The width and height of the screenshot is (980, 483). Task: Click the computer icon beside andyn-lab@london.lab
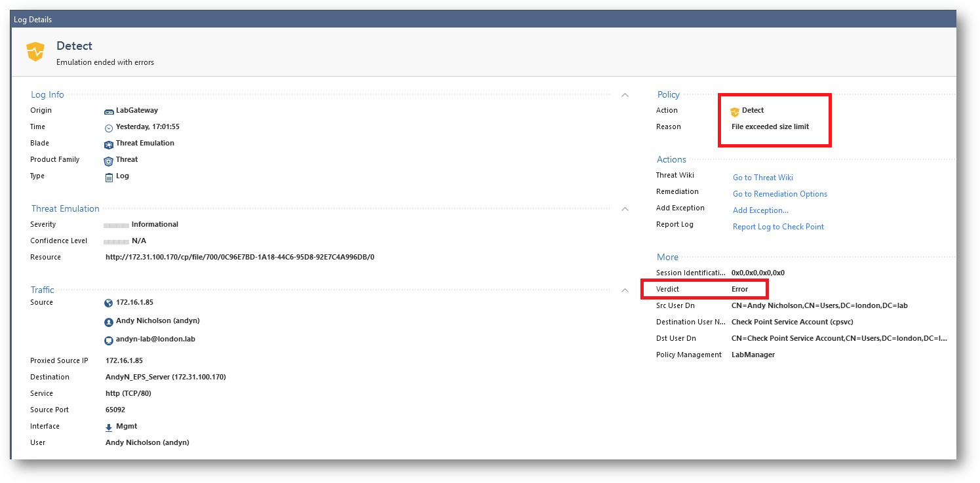point(109,341)
